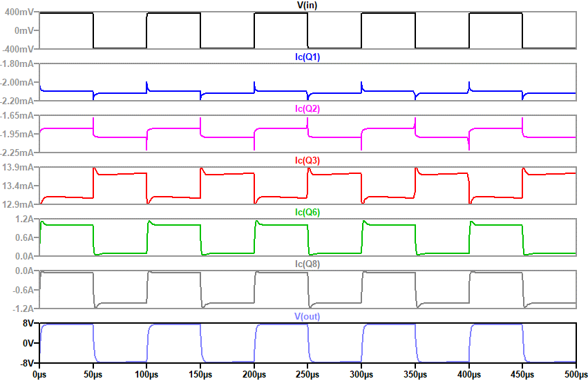Click the -2.00mA axis label on Ic(Q1) pane

pyautogui.click(x=19, y=83)
